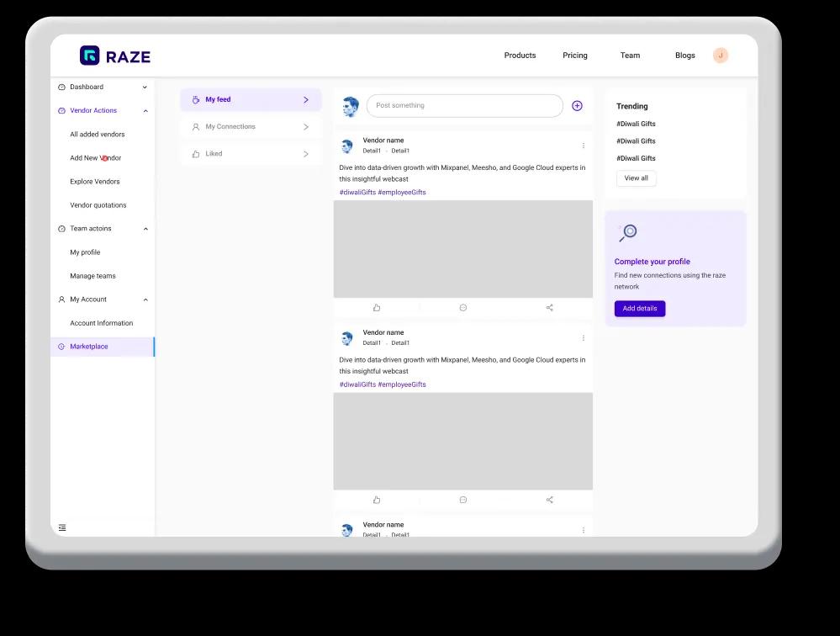Click the Add details button

click(x=639, y=308)
